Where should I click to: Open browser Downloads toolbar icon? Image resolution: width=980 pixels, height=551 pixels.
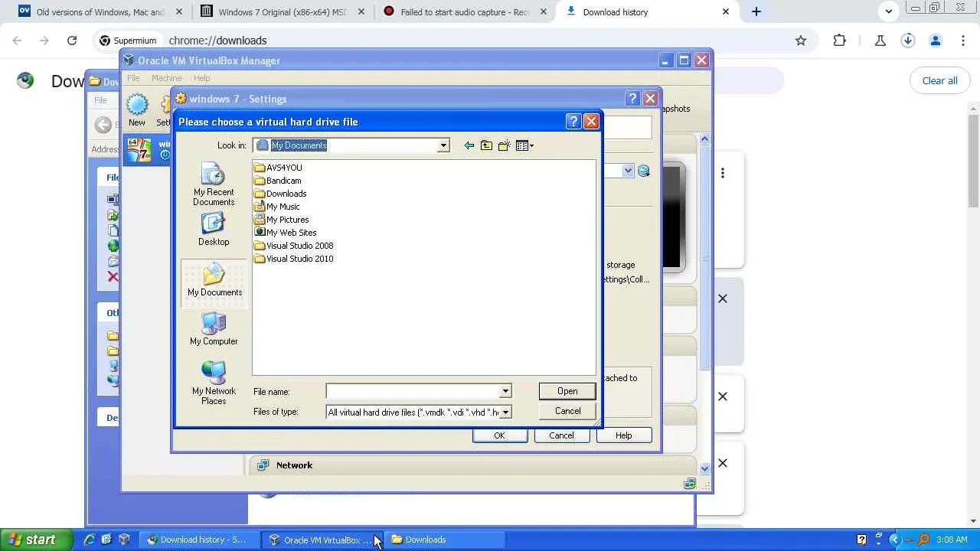pos(908,41)
